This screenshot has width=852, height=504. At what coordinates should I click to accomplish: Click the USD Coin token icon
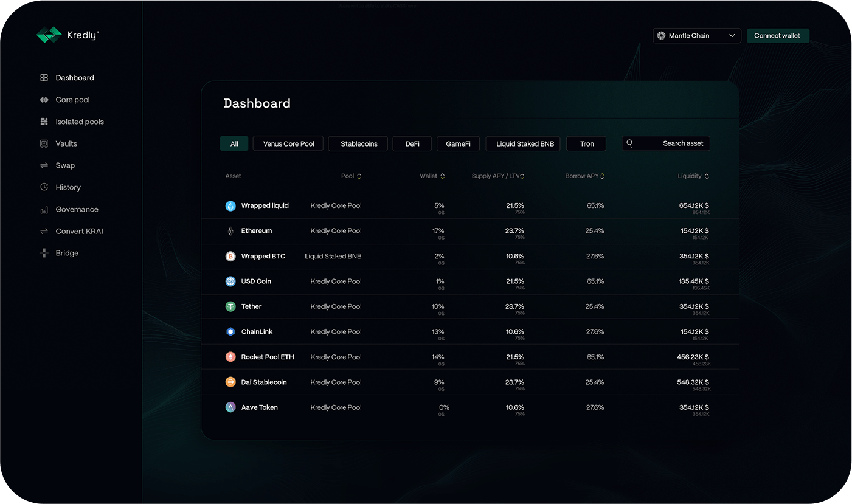[230, 281]
